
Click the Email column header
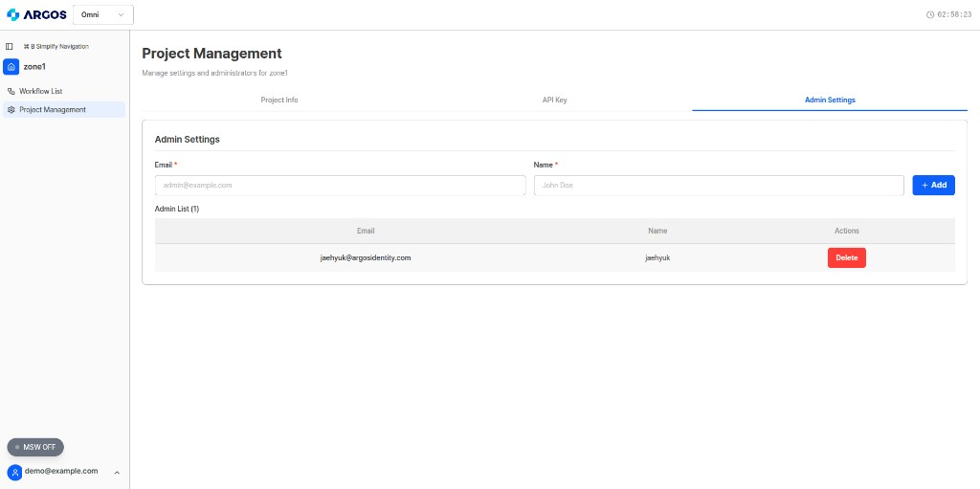366,231
